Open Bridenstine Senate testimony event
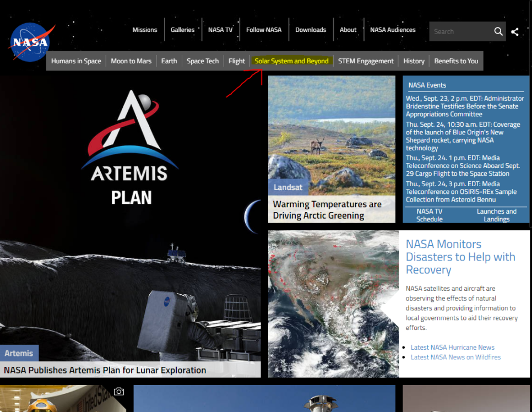This screenshot has width=532, height=412. [465, 106]
